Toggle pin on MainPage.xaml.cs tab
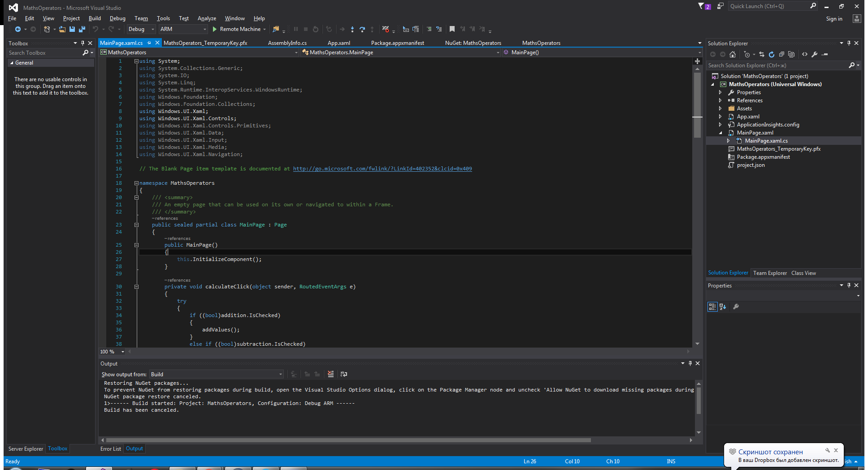This screenshot has height=470, width=868. (149, 43)
